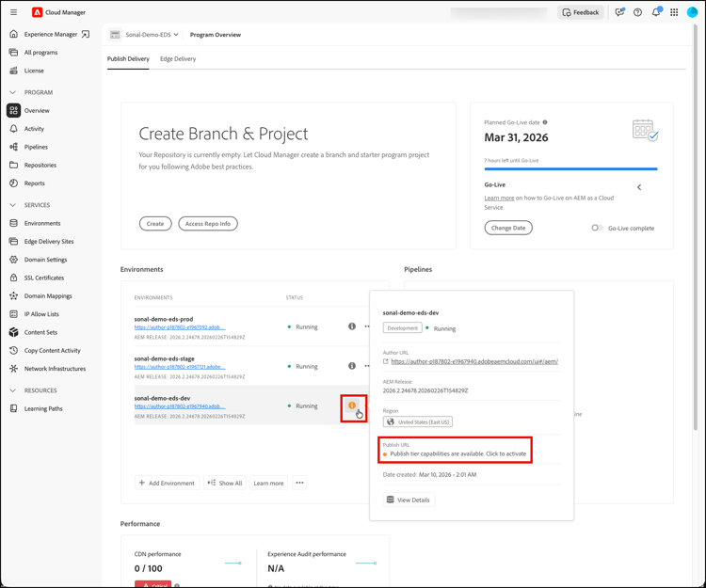Click the View Details button
Screen dimensions: 706x588
click(409, 500)
